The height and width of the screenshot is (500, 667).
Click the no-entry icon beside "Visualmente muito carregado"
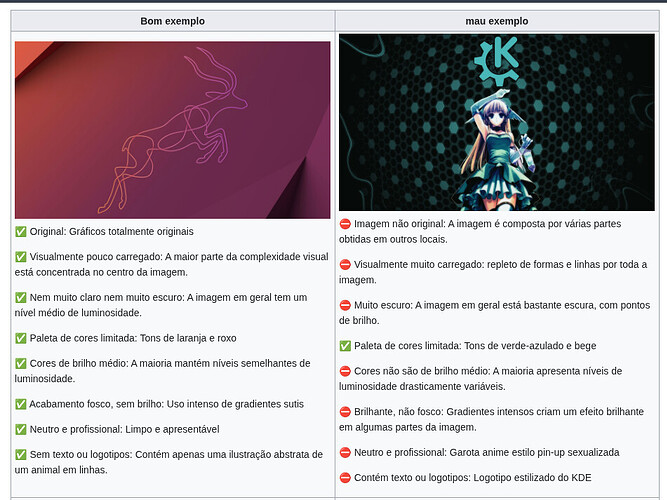pos(345,265)
